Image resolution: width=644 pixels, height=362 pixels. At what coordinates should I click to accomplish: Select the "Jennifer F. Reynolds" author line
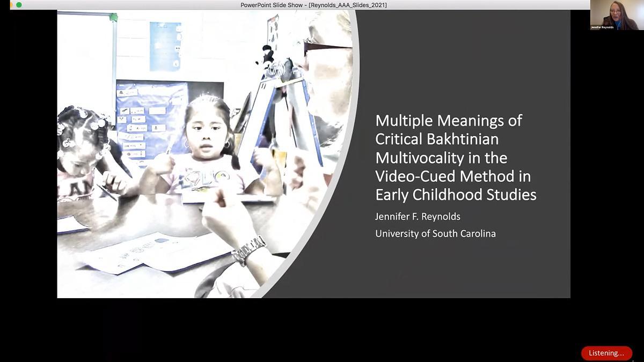(x=418, y=217)
